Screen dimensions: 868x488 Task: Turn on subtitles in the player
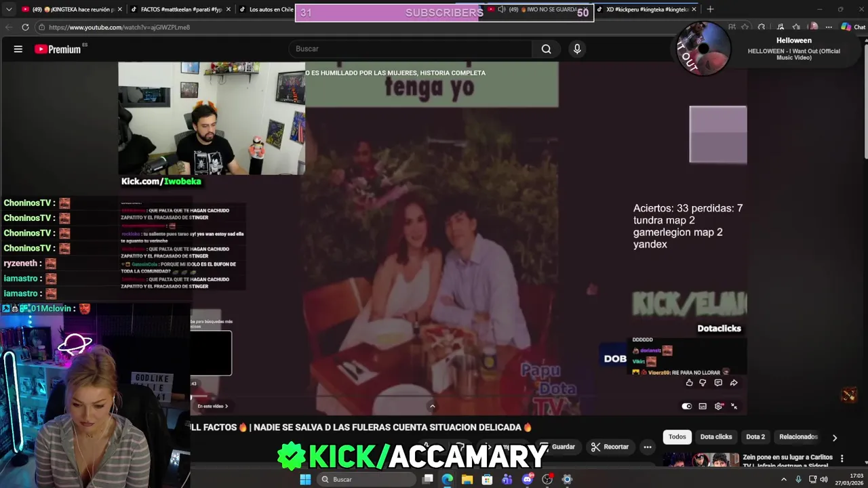click(x=703, y=406)
